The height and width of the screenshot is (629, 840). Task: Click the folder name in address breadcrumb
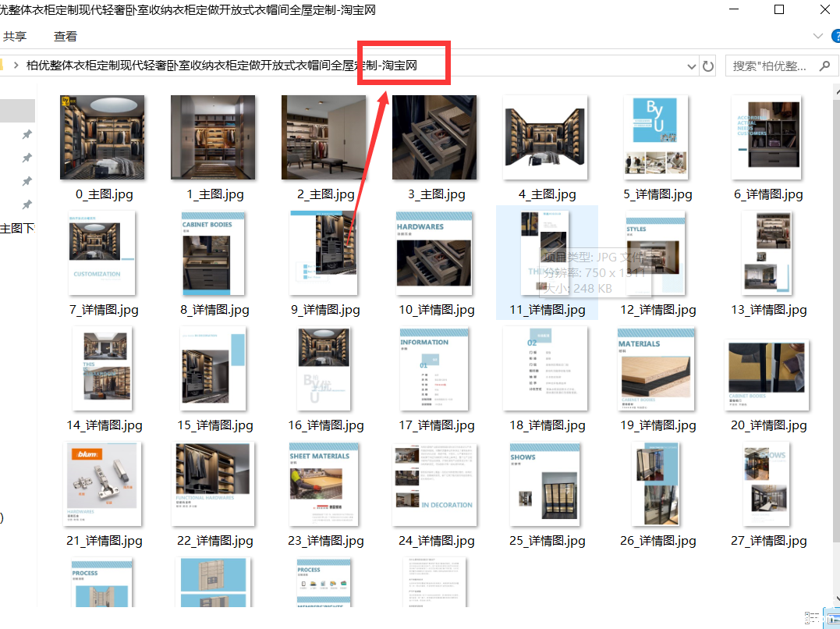click(222, 66)
